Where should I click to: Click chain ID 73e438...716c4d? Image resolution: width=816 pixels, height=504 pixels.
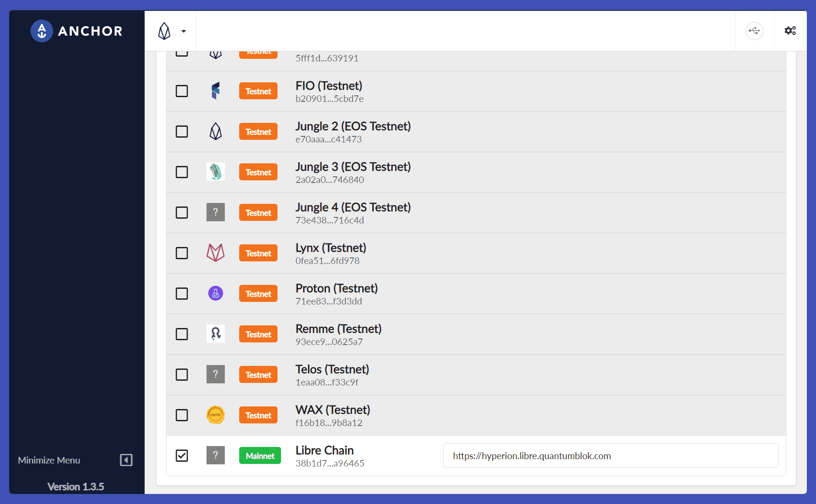click(330, 220)
